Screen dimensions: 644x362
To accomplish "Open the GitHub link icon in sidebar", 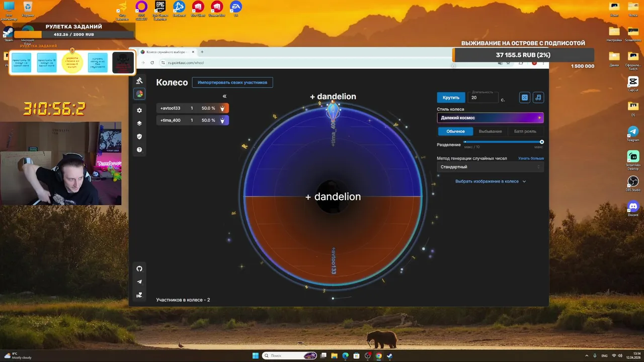I will pyautogui.click(x=139, y=268).
